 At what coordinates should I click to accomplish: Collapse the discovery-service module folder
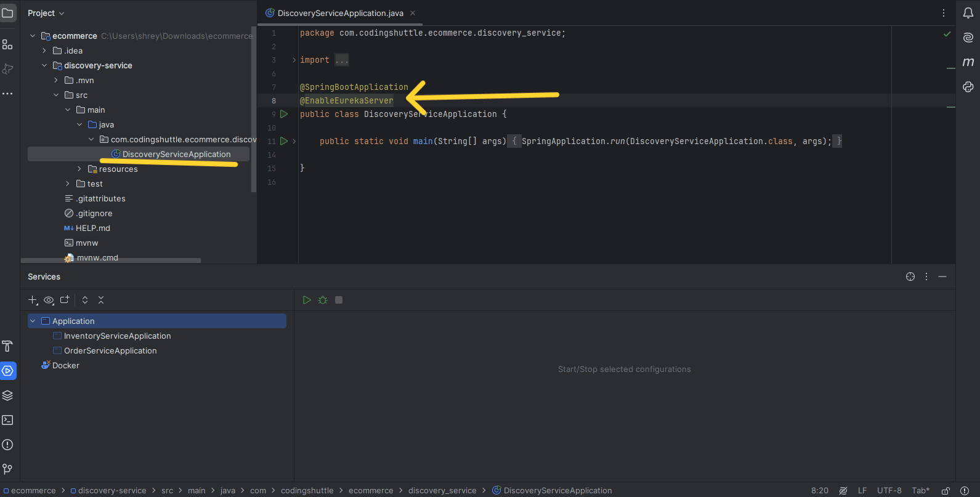(x=44, y=65)
